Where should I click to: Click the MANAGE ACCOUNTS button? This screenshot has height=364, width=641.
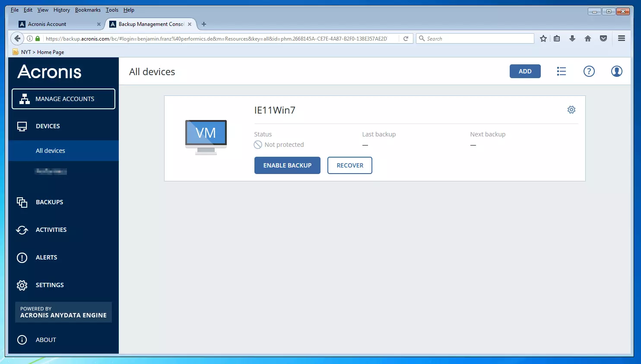pyautogui.click(x=63, y=99)
